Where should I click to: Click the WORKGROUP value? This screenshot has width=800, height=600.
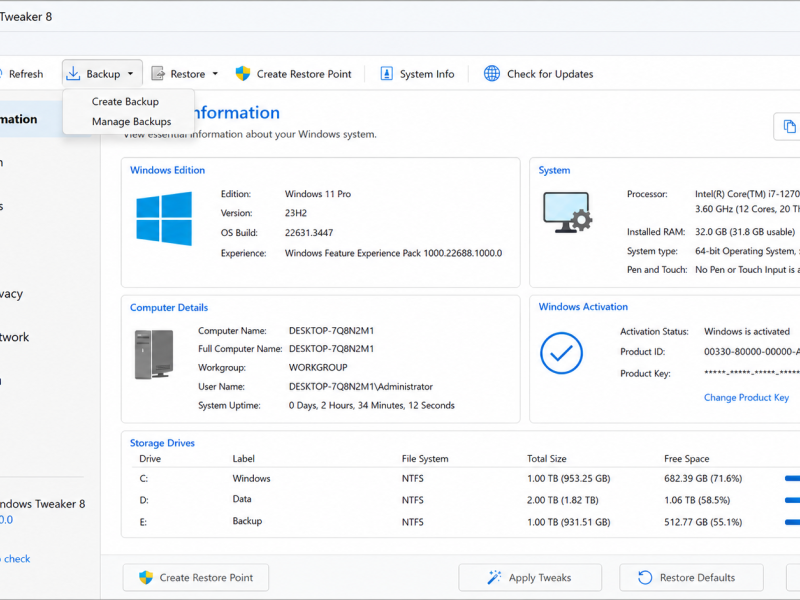tap(318, 367)
